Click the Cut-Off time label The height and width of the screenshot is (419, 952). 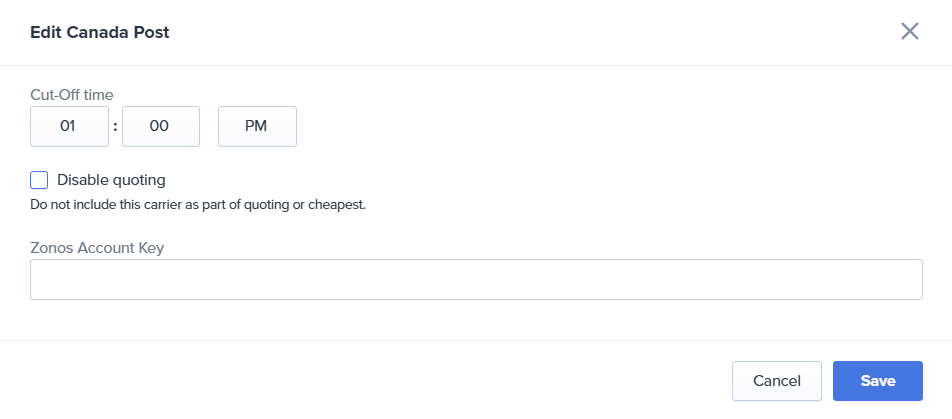coord(72,95)
